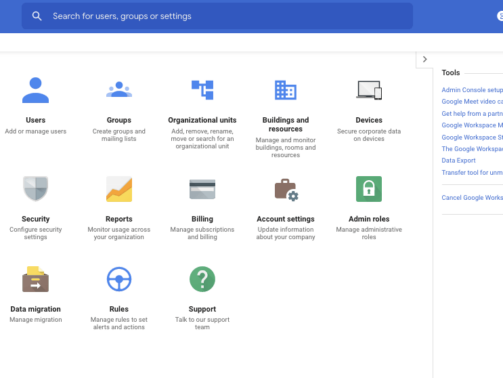This screenshot has width=503, height=378.
Task: Click 'Configure security settings' text
Action: tap(35, 233)
